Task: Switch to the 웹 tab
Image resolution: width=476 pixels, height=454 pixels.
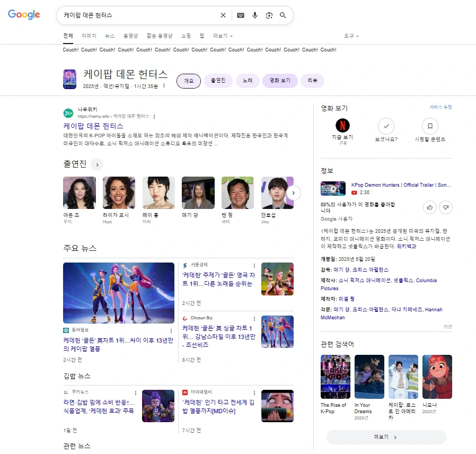Action: coord(202,36)
